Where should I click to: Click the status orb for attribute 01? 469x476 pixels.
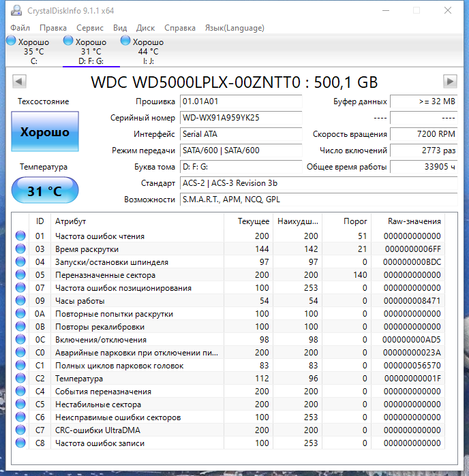(x=20, y=236)
